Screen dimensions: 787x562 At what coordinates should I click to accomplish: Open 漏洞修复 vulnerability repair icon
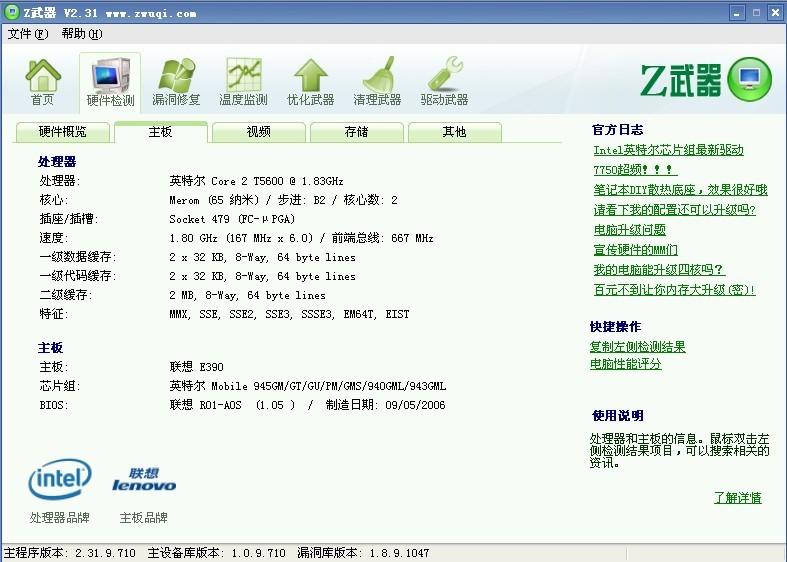[176, 83]
